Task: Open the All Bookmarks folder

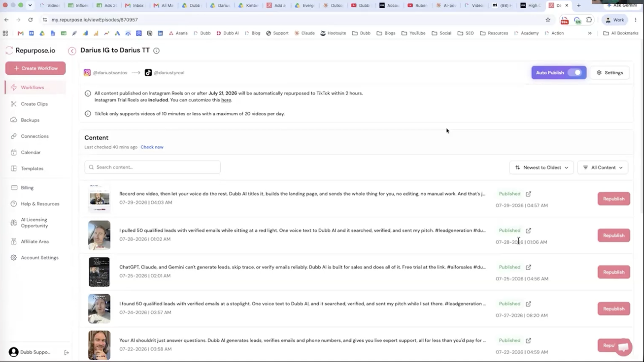Action: [620, 33]
